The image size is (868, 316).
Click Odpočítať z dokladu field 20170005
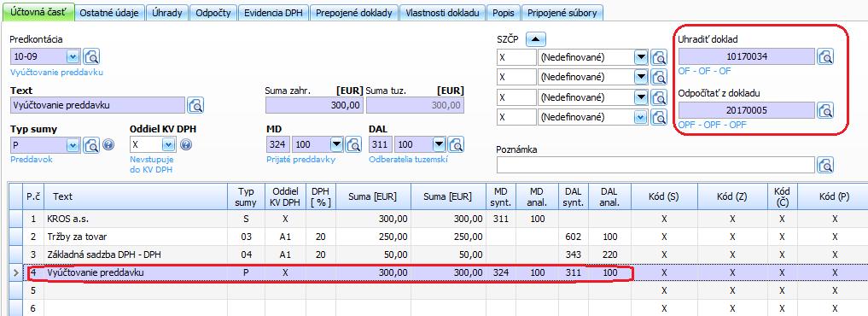pos(747,111)
